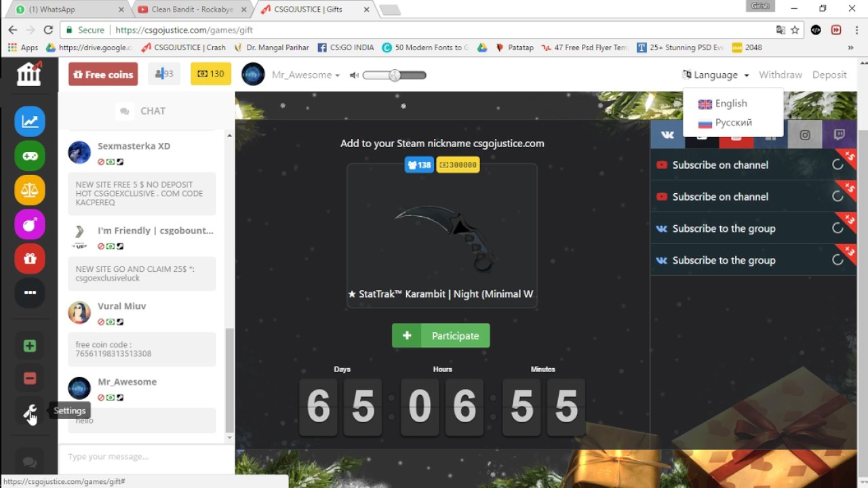The width and height of the screenshot is (868, 488).
Task: Expand the Language dropdown
Action: tap(715, 75)
